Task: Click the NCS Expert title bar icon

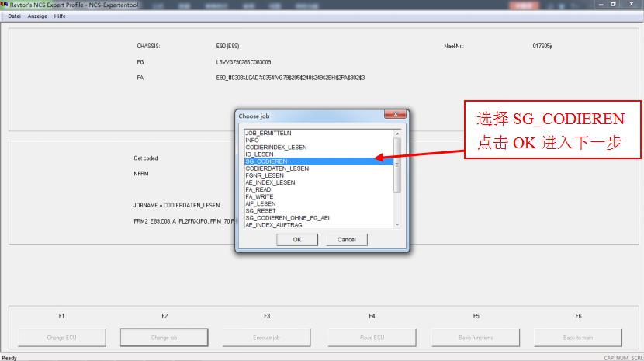Action: click(x=4, y=5)
